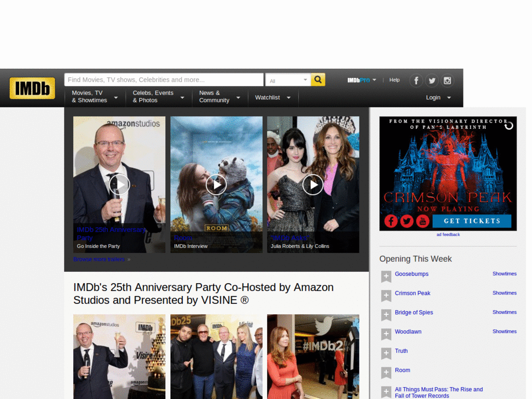Expand the News & Community menu
Screen dimensions: 532x399
coord(220,97)
